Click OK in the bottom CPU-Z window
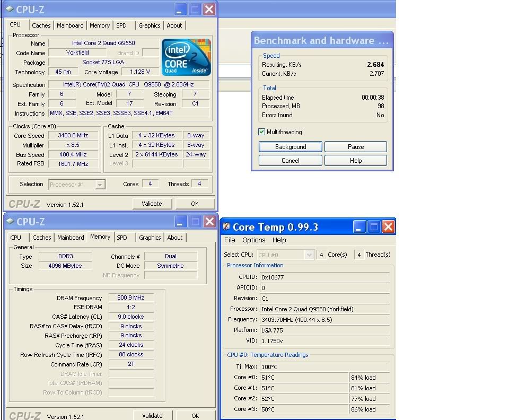 tap(196, 415)
